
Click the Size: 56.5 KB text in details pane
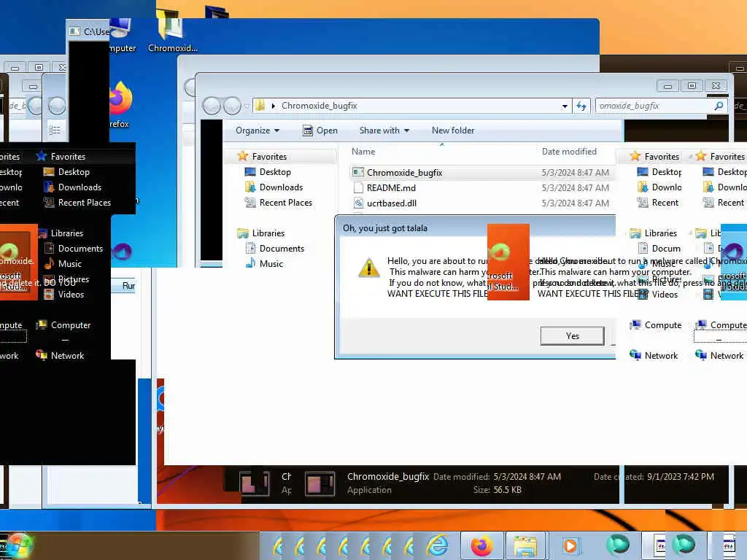coord(498,490)
